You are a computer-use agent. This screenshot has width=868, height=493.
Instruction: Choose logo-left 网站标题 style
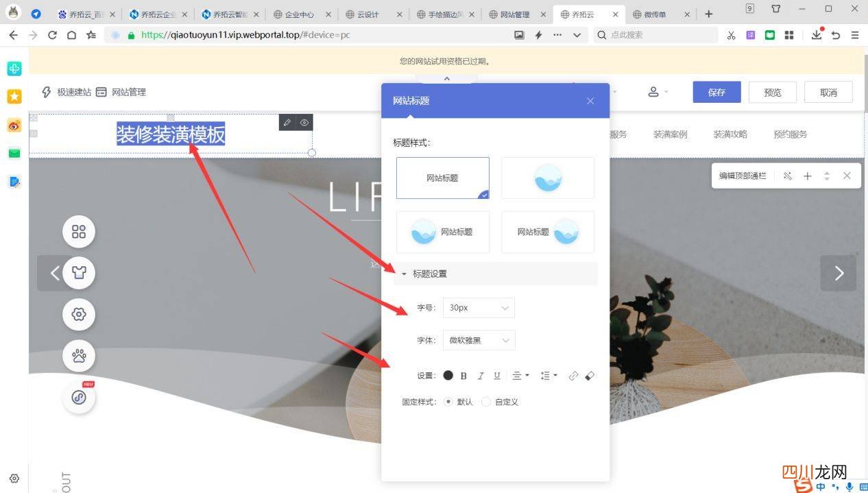pos(443,232)
